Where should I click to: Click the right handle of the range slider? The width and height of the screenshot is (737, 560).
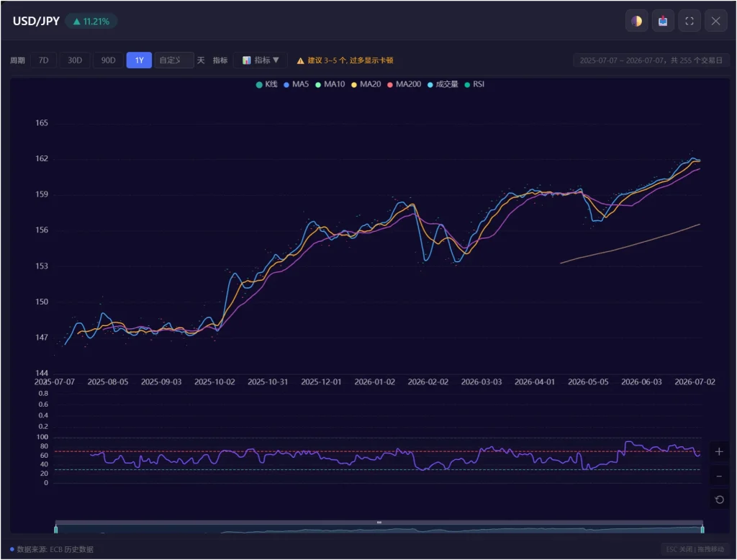702,530
